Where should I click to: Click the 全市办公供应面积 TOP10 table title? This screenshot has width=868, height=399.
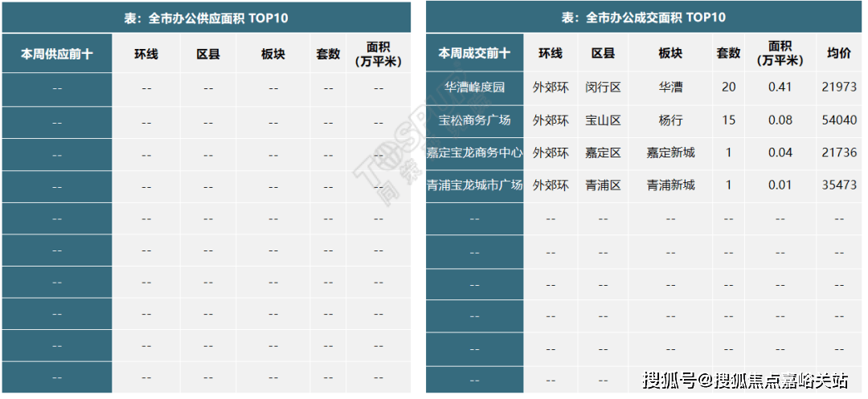click(206, 17)
